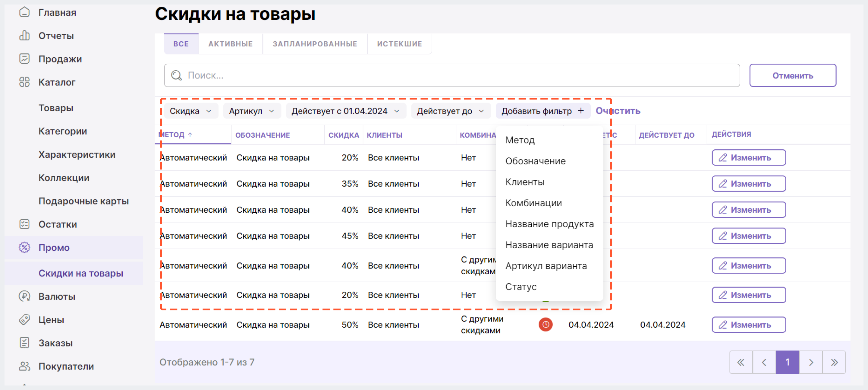Screen dimensions: 868x390
Task: Click the red clock status icon in 50% row
Action: (546, 325)
